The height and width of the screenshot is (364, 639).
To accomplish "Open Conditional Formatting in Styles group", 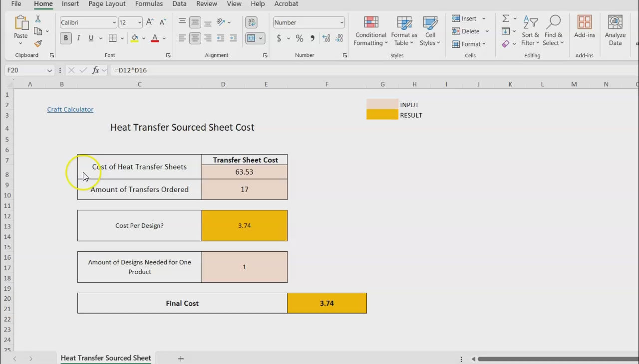I will (x=370, y=31).
